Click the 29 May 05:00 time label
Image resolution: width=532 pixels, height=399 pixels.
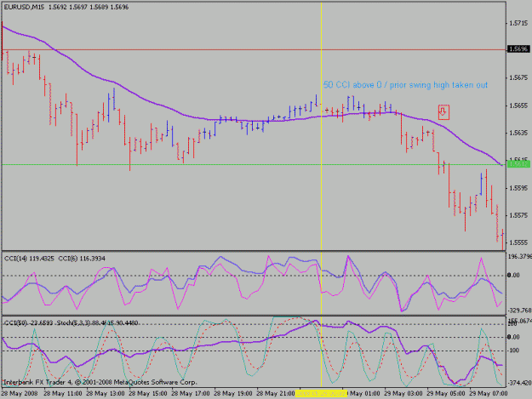(446, 394)
